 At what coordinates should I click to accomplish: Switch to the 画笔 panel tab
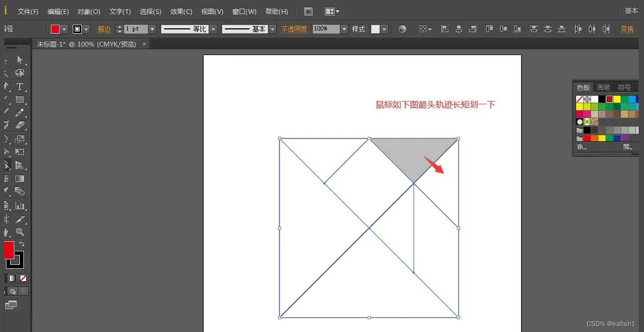point(603,87)
